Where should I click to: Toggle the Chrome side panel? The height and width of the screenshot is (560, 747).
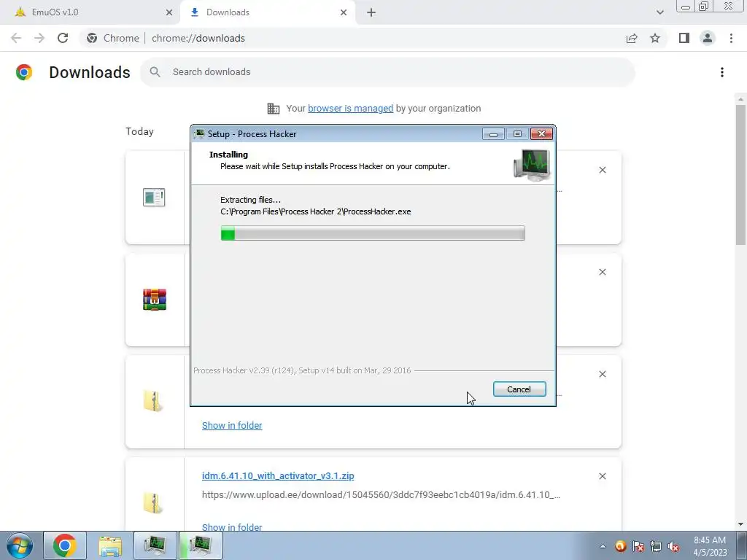tap(684, 38)
